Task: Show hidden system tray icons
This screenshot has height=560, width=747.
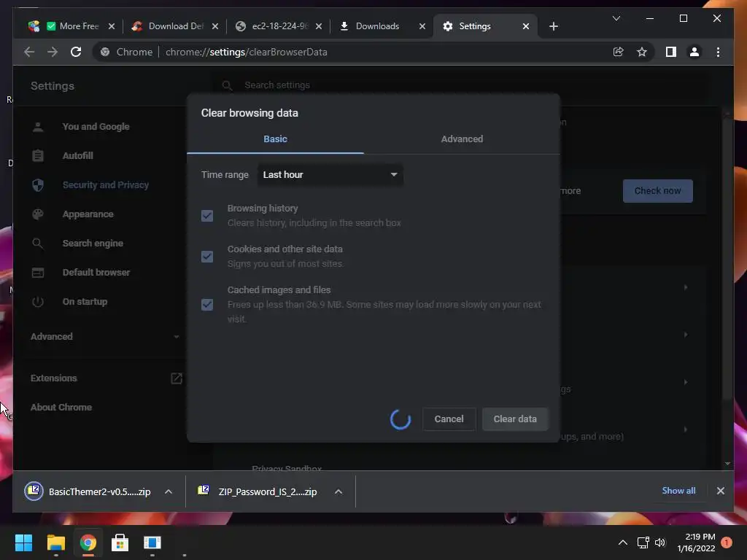Action: pos(622,542)
